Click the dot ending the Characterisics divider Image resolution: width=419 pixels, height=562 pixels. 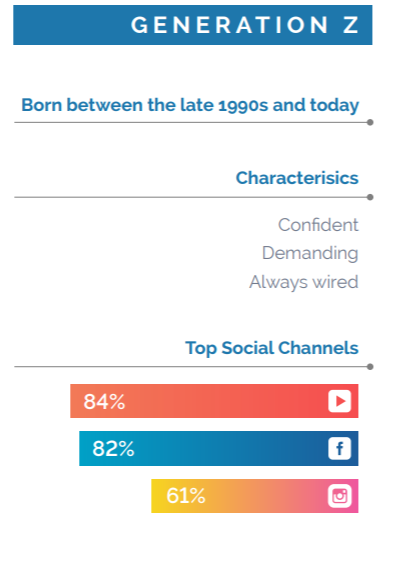370,197
